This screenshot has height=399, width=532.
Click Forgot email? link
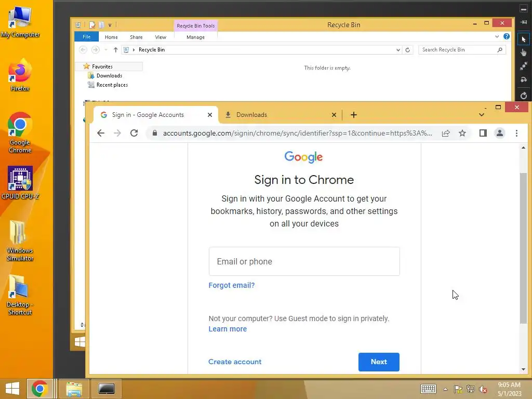[231, 285]
